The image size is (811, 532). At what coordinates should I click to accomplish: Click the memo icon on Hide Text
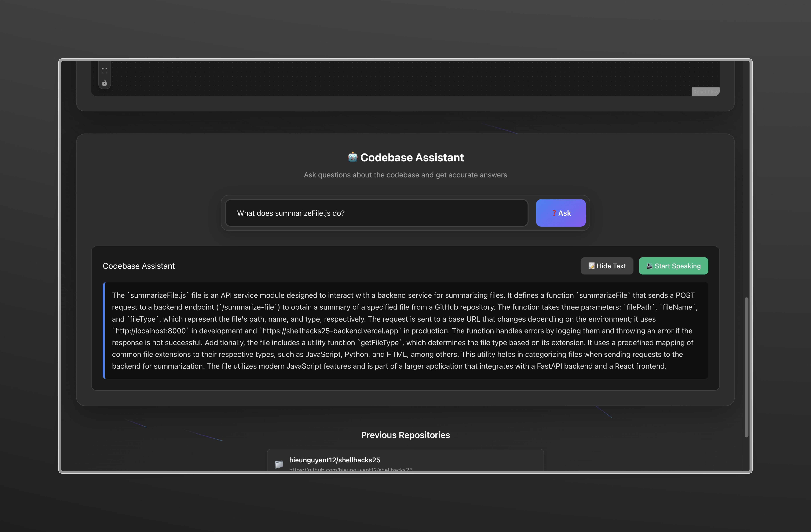(592, 266)
